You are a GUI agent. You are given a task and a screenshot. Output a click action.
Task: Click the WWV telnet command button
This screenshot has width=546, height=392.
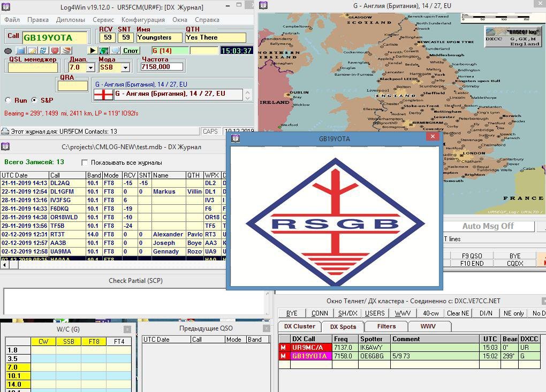403,313
